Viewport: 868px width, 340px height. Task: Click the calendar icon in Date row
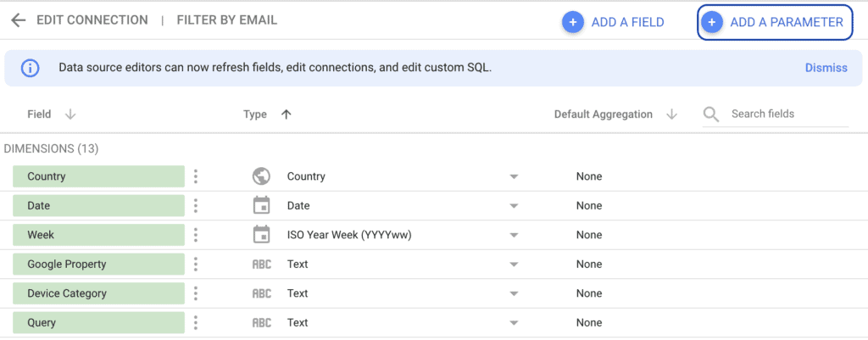pyautogui.click(x=261, y=205)
